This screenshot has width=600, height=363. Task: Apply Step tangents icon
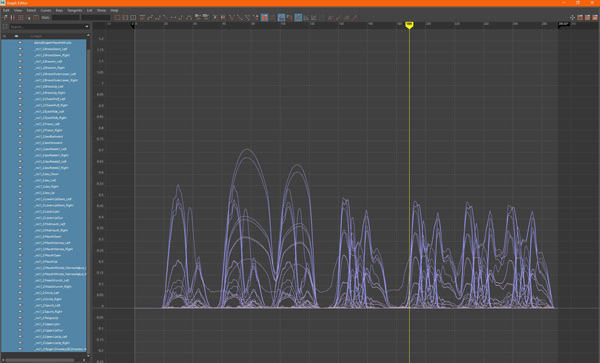click(181, 18)
